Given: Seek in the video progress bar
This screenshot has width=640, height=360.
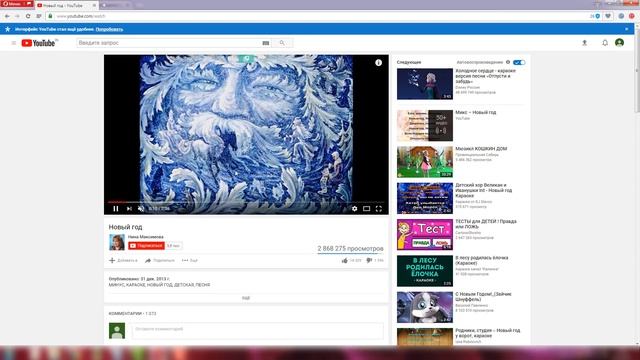Looking at the screenshot, I should [x=246, y=202].
